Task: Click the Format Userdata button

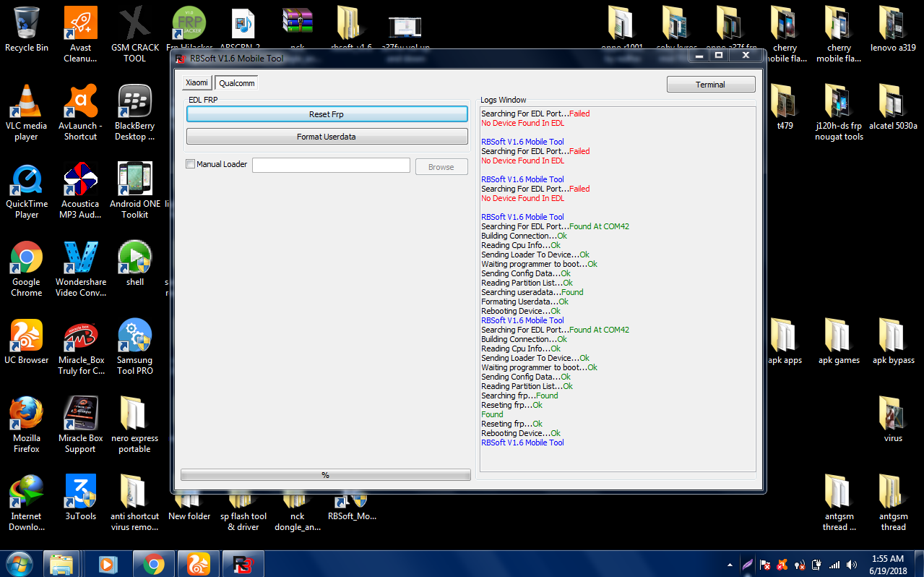Action: pos(327,137)
